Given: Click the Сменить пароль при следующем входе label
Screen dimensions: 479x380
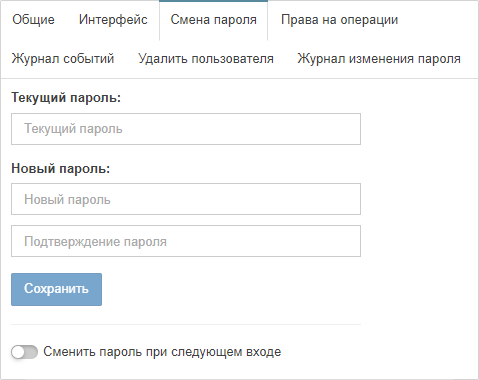Looking at the screenshot, I should click(162, 352).
